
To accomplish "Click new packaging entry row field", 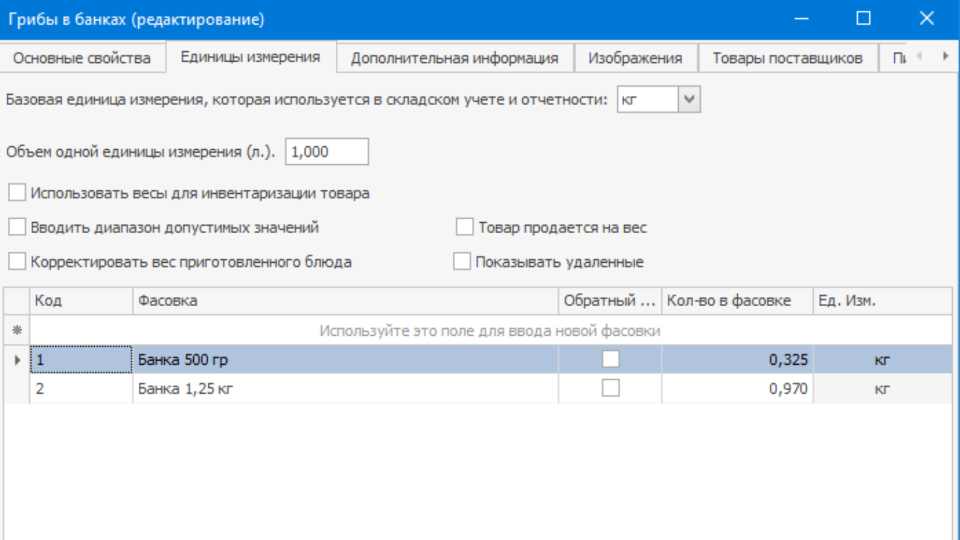I will pyautogui.click(x=490, y=331).
